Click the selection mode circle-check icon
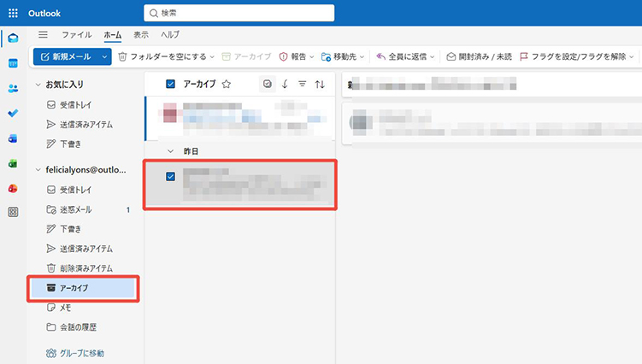Viewport: 642px width, 364px height. (268, 84)
